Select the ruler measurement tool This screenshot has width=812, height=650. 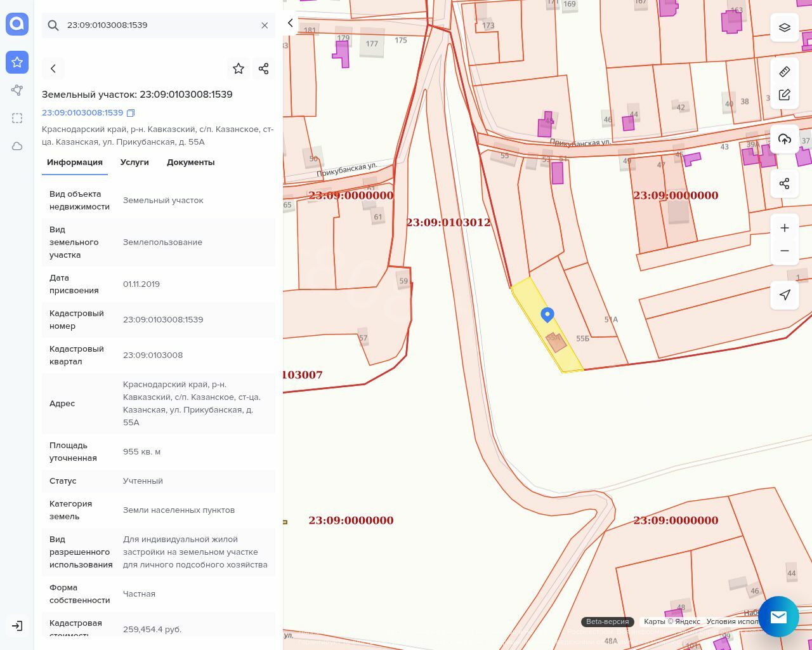pyautogui.click(x=785, y=72)
